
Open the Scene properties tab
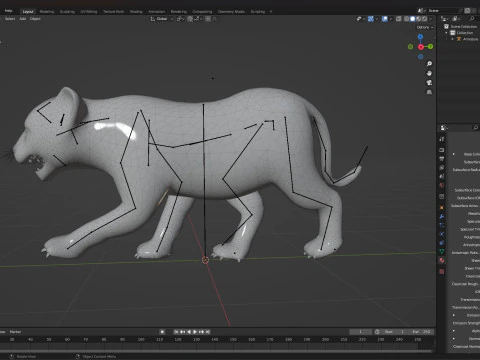[442, 176]
